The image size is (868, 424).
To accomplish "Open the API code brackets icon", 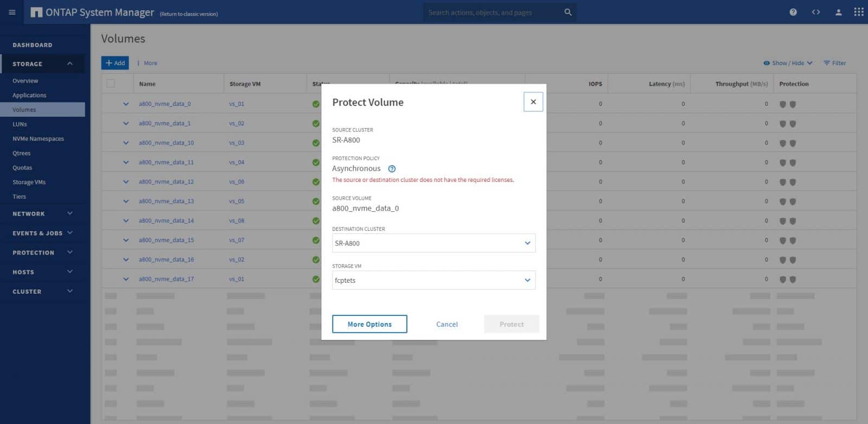I will pyautogui.click(x=816, y=12).
